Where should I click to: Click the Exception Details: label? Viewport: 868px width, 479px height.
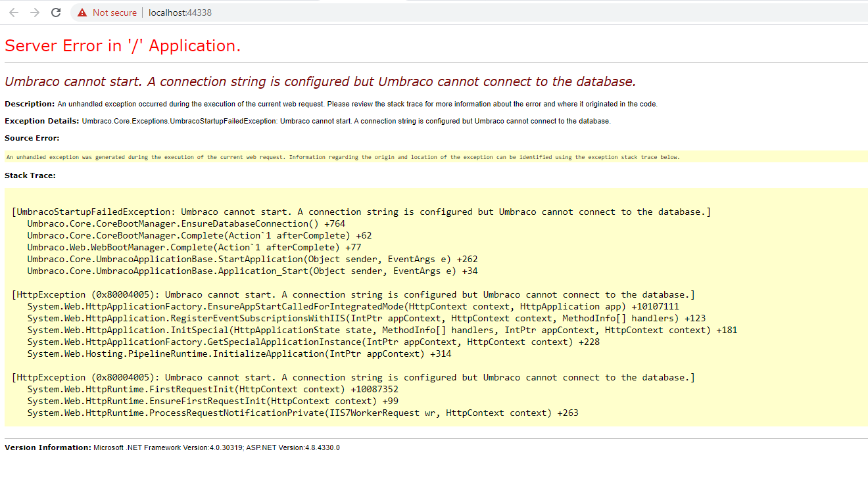point(42,121)
